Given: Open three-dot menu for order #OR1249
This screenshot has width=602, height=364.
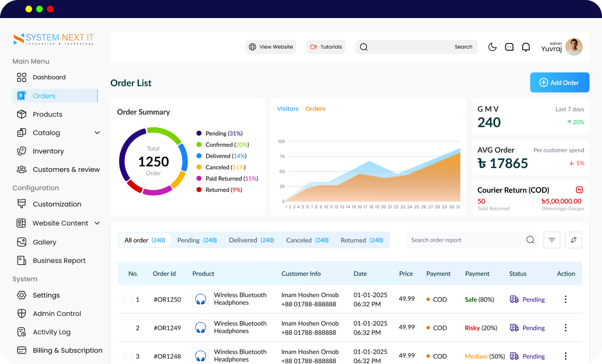Looking at the screenshot, I should click(x=566, y=327).
